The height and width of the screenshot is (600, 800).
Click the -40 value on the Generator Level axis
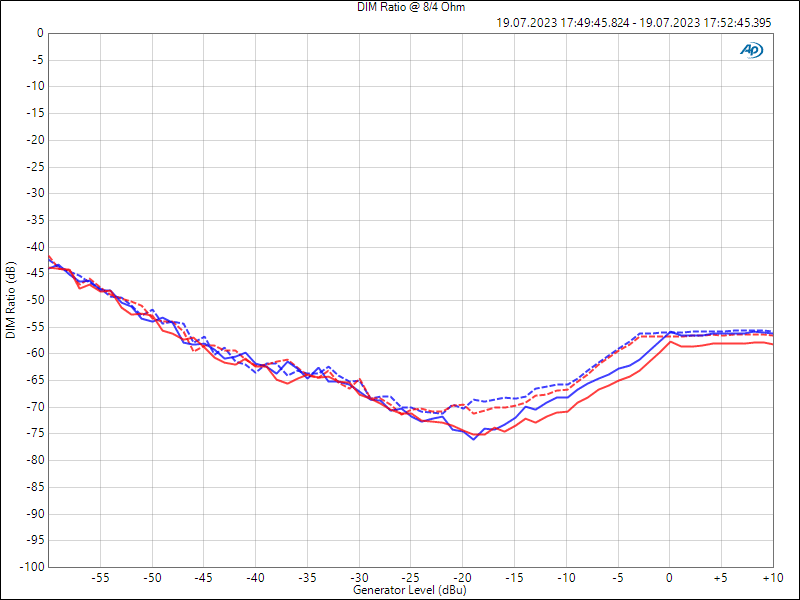click(256, 578)
